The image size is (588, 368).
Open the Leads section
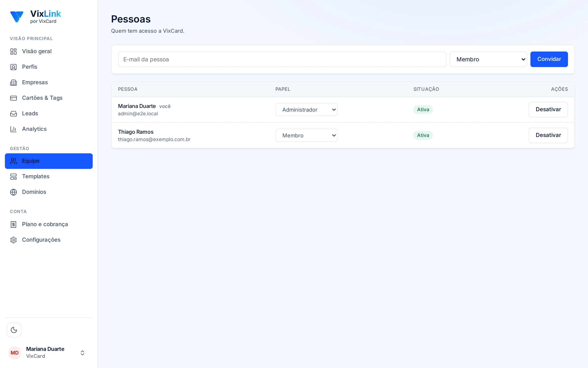49,113
